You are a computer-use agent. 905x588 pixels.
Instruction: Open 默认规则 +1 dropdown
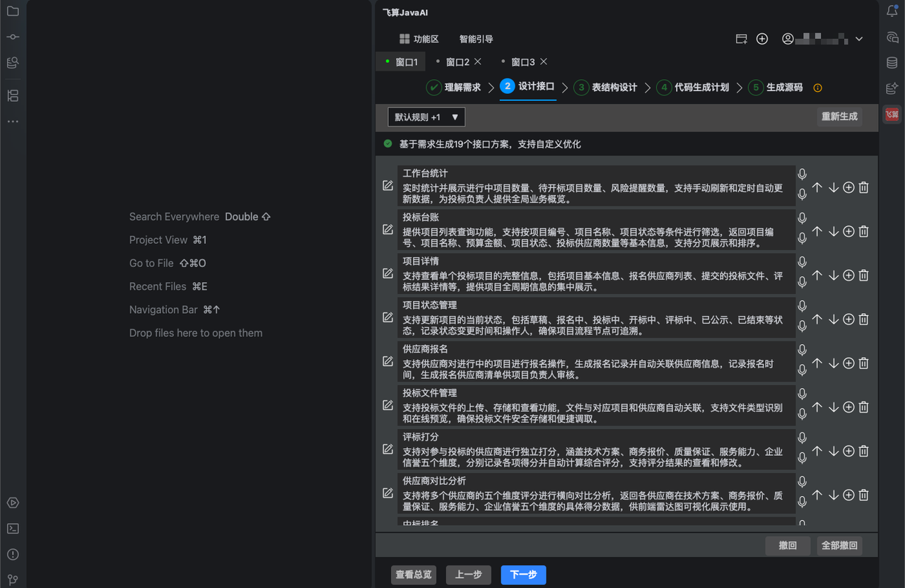(426, 117)
